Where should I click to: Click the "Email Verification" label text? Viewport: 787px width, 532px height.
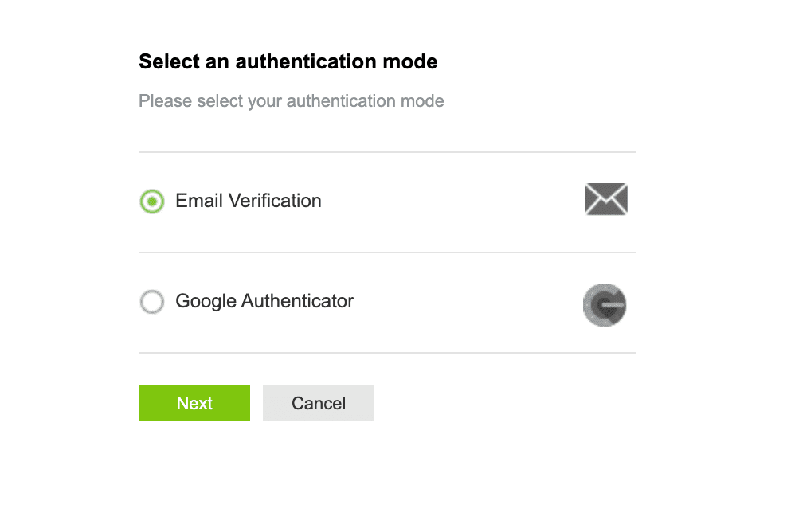(x=248, y=201)
